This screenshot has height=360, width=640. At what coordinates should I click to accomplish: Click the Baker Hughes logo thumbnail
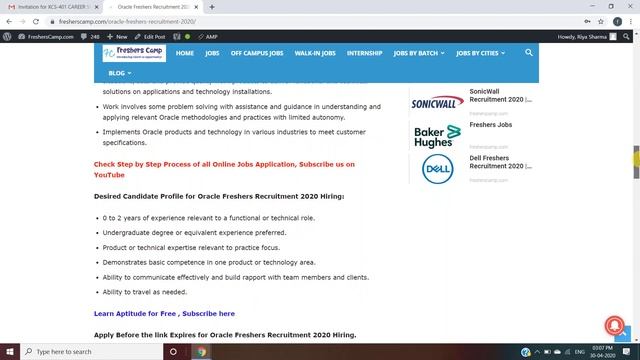tap(438, 136)
